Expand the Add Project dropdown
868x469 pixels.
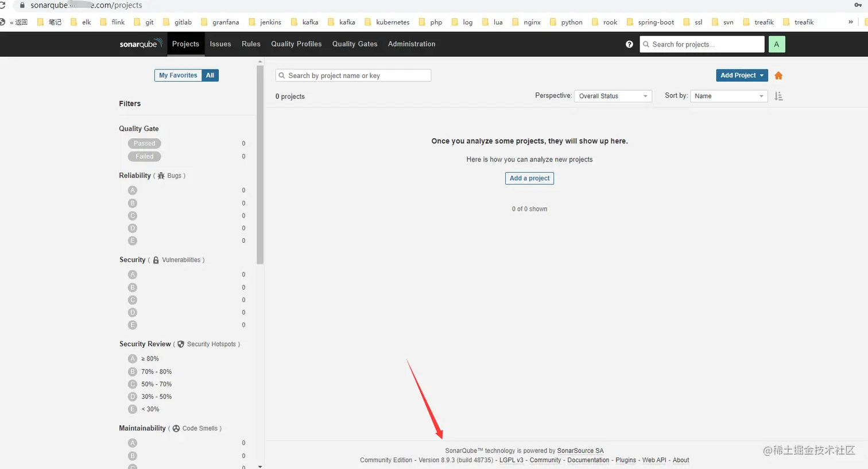click(x=742, y=75)
